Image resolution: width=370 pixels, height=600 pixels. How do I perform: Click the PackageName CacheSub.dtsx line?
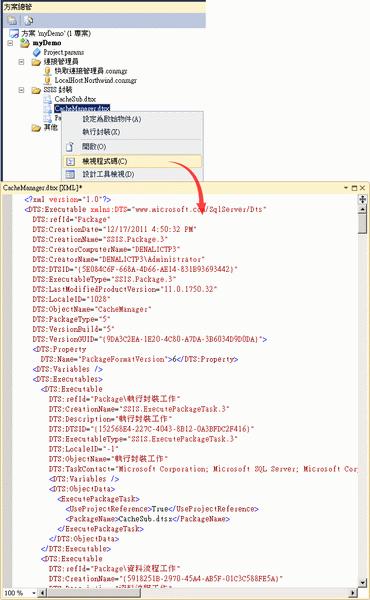coord(147,518)
